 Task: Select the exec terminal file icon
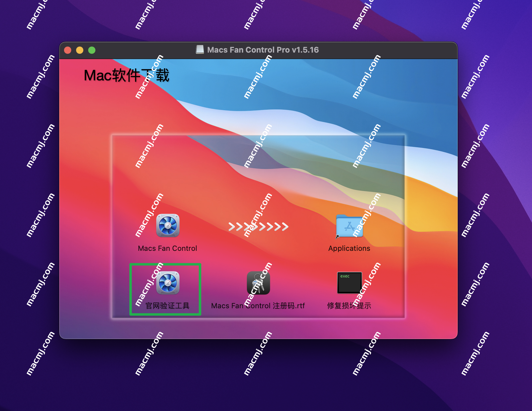349,283
